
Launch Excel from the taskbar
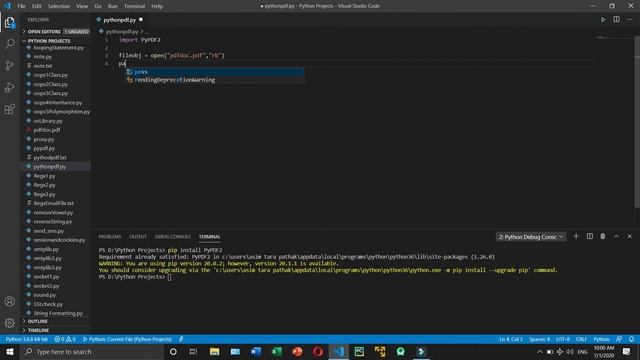click(277, 351)
